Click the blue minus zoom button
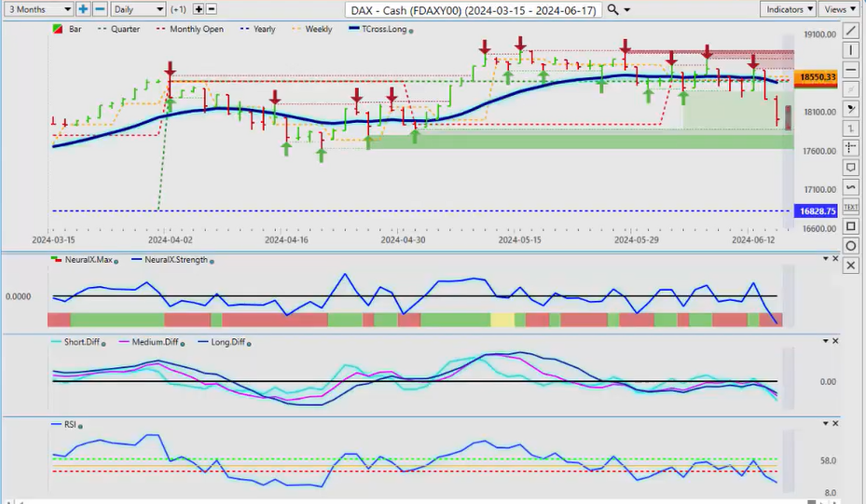 (99, 9)
